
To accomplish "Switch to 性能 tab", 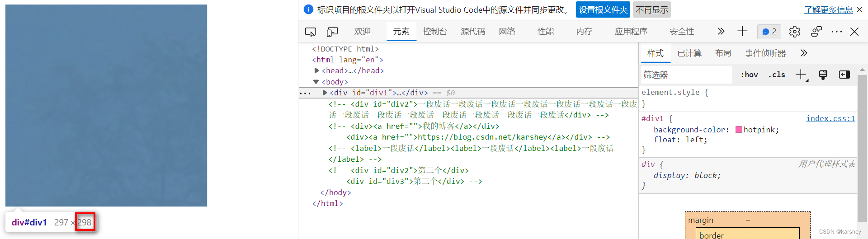I will point(546,31).
